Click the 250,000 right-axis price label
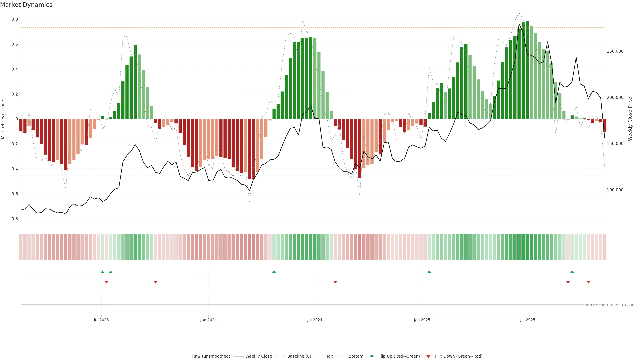The image size is (644, 362). (x=615, y=51)
